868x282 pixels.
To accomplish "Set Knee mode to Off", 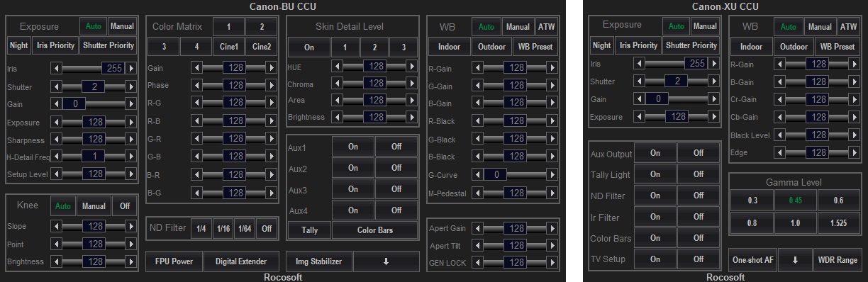I will pos(125,206).
